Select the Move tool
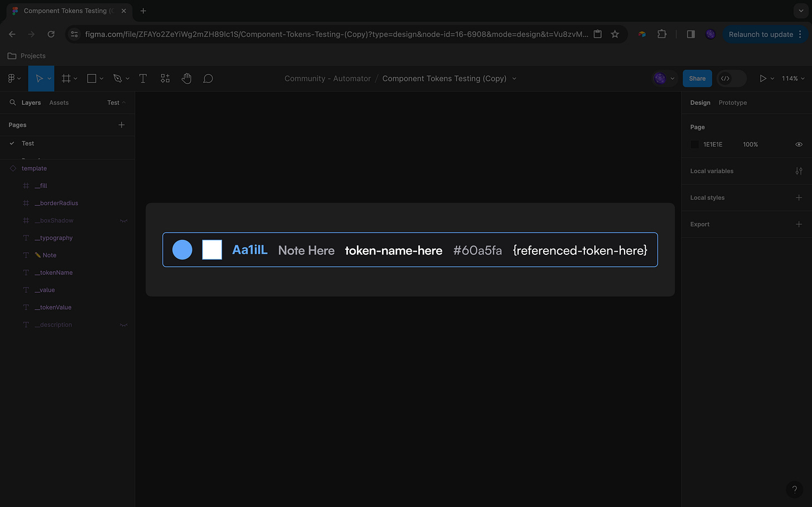 point(38,79)
